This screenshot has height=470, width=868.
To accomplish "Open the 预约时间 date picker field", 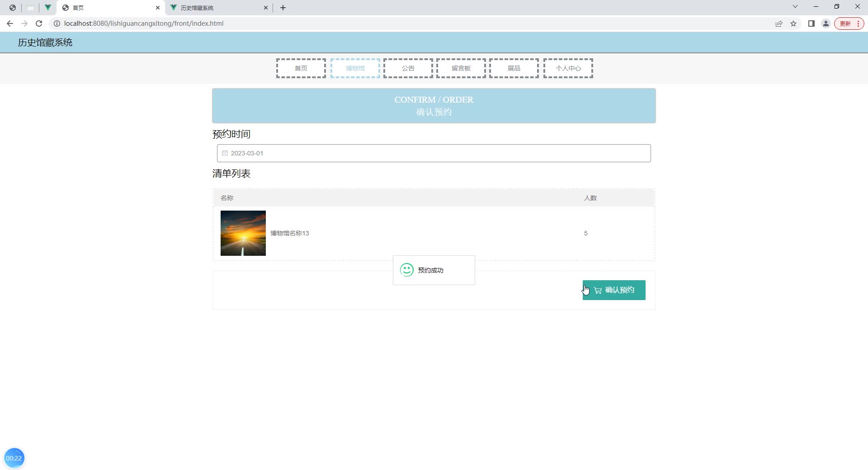I will [x=434, y=153].
